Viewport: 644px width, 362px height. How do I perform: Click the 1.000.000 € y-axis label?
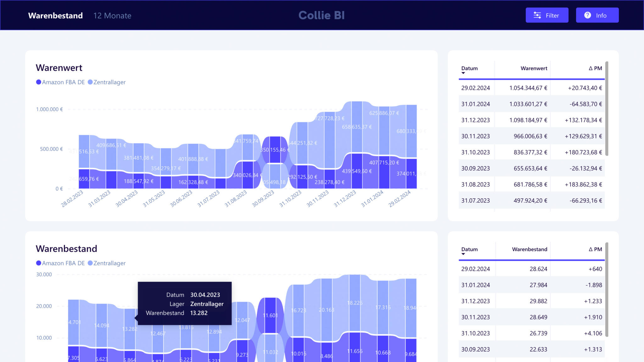click(49, 109)
